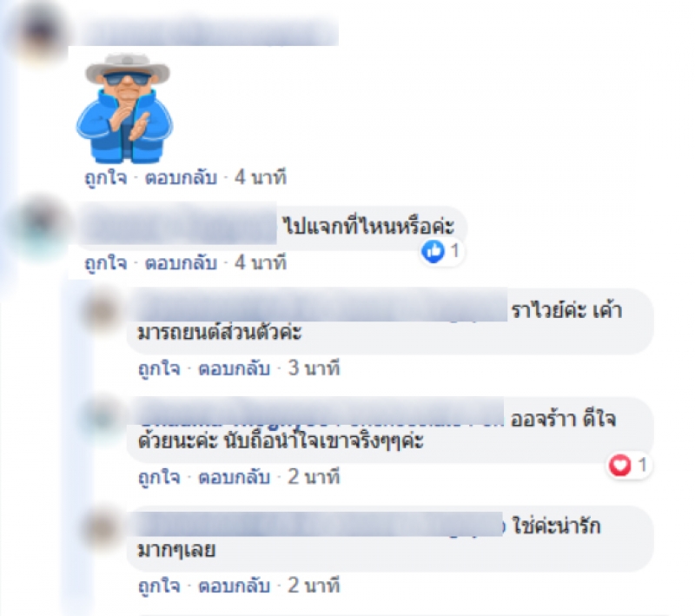The image size is (695, 616).
Task: Open blurred author name of top comment
Action: [x=208, y=32]
